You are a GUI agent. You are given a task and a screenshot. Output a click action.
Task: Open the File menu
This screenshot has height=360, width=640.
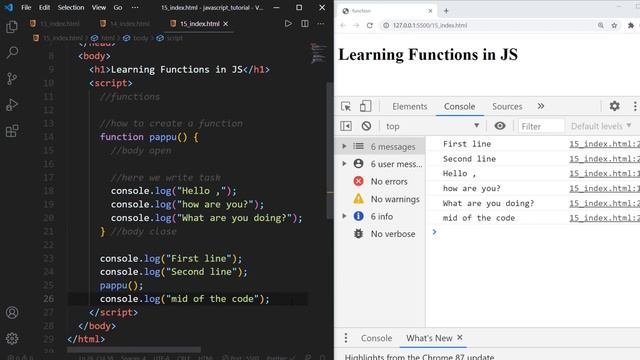[x=26, y=7]
